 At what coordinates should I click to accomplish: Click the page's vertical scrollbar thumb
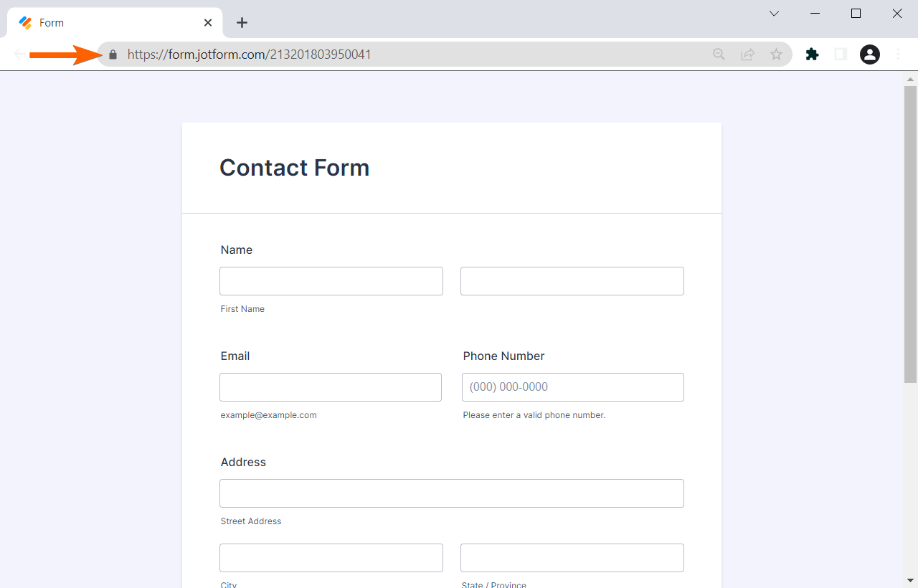click(910, 233)
